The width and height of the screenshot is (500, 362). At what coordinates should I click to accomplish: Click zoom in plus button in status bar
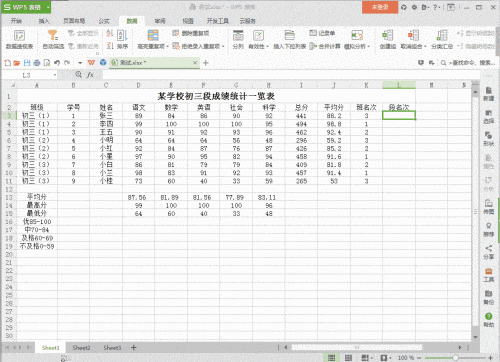pos(490,358)
